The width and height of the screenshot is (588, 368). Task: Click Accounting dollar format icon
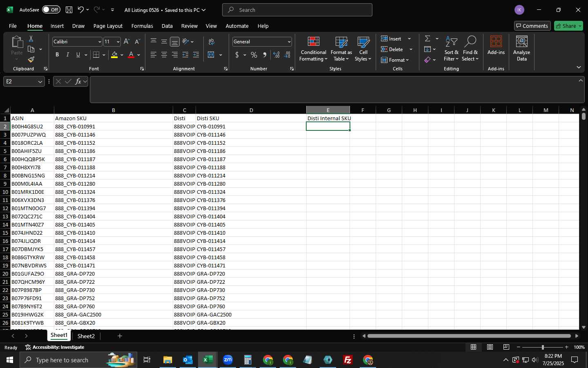coord(237,55)
